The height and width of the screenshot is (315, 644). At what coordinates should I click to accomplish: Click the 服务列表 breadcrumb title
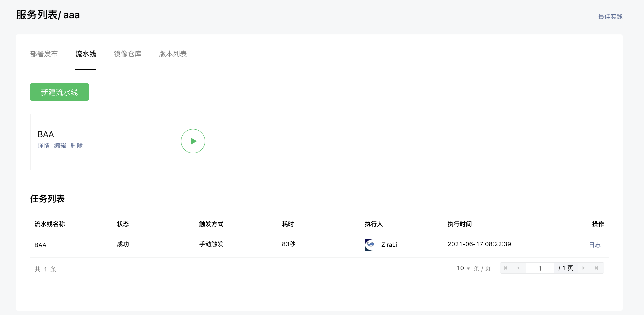coord(37,15)
